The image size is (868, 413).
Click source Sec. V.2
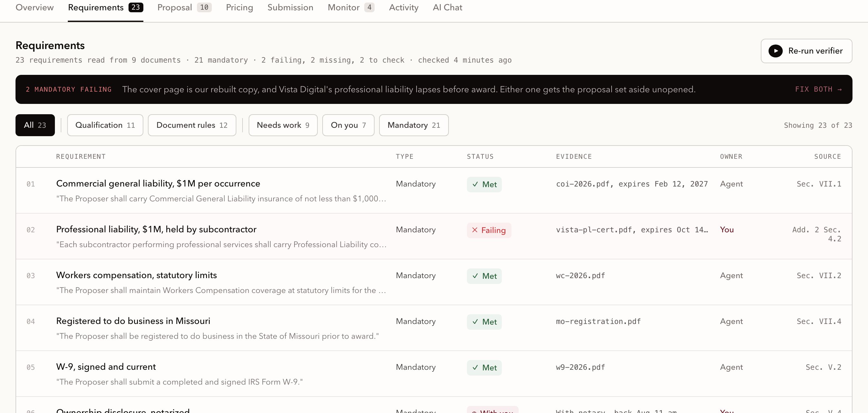tap(823, 367)
